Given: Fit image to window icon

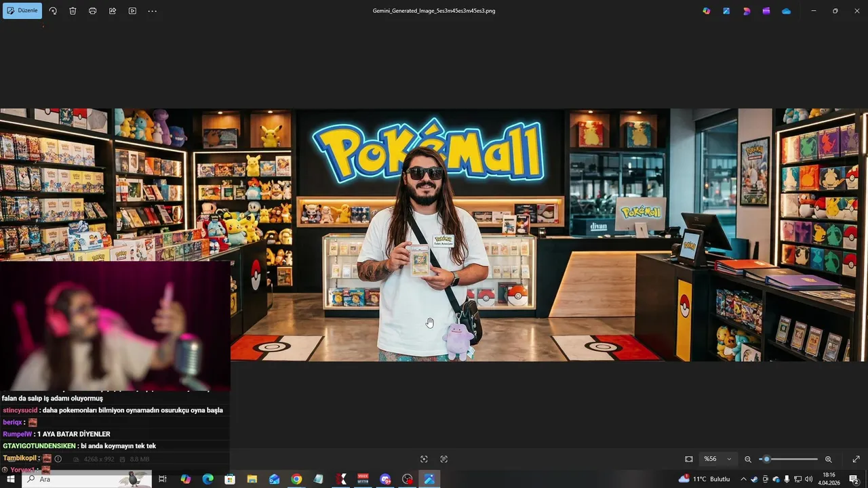Looking at the screenshot, I should coord(689,459).
